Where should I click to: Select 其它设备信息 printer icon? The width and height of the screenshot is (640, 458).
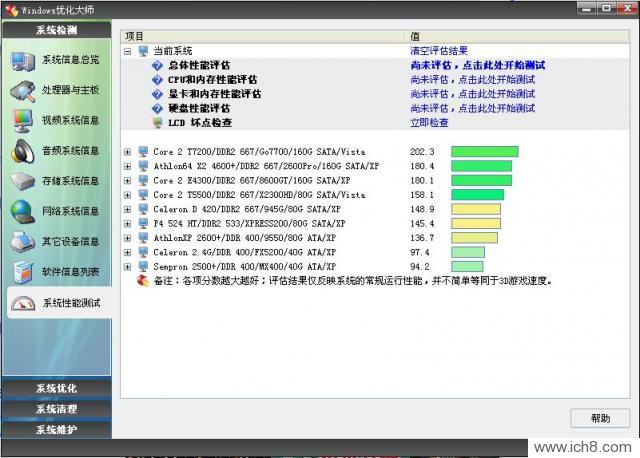click(x=23, y=242)
